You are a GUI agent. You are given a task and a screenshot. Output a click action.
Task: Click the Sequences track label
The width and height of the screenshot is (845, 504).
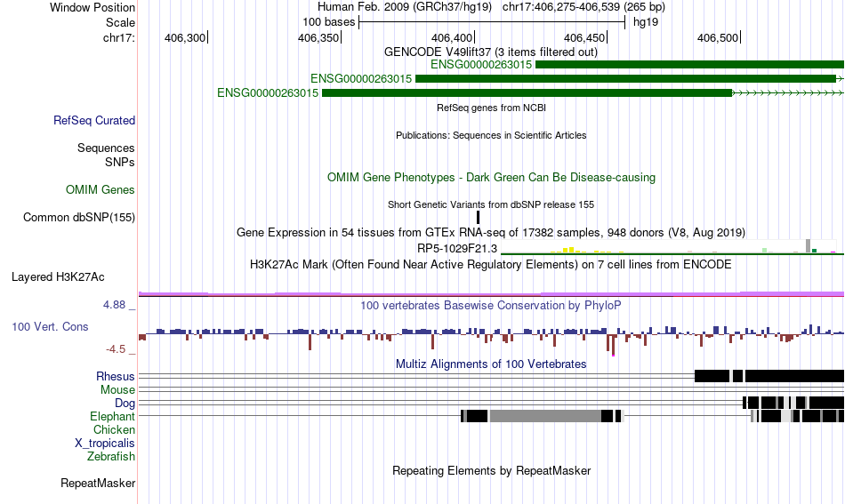click(x=106, y=148)
